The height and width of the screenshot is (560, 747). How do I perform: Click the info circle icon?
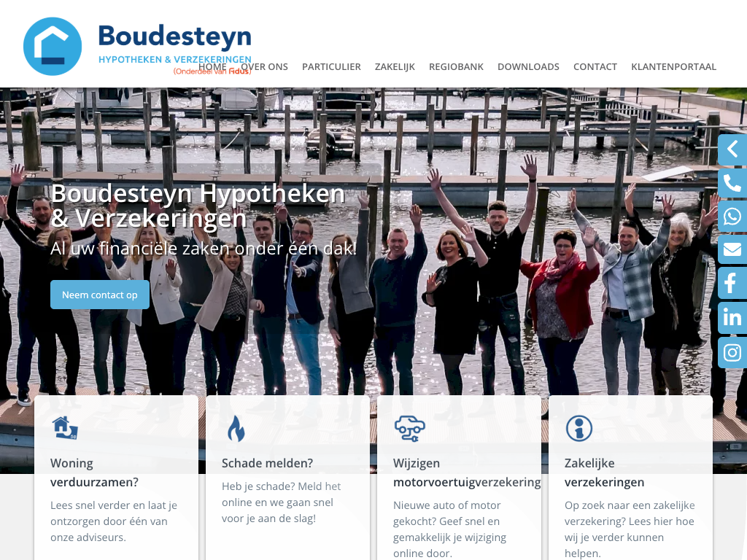tap(578, 428)
